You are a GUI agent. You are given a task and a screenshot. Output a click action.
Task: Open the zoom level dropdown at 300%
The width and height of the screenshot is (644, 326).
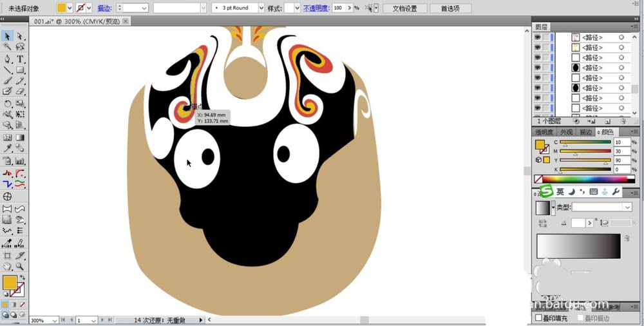coord(55,320)
